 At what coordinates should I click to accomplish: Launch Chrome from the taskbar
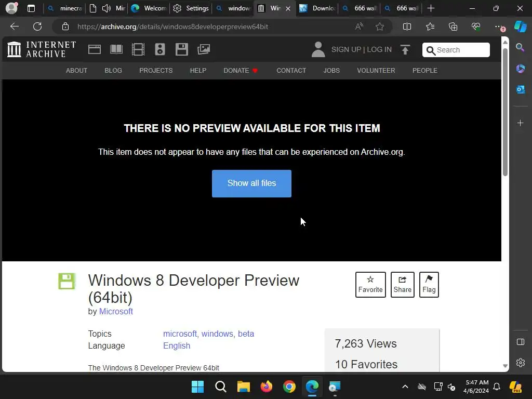tap(289, 387)
